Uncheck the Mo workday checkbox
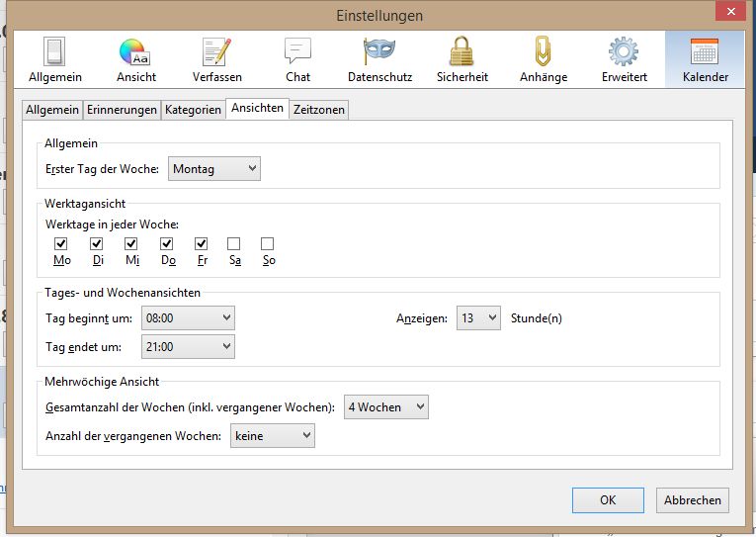The image size is (756, 537). (61, 243)
